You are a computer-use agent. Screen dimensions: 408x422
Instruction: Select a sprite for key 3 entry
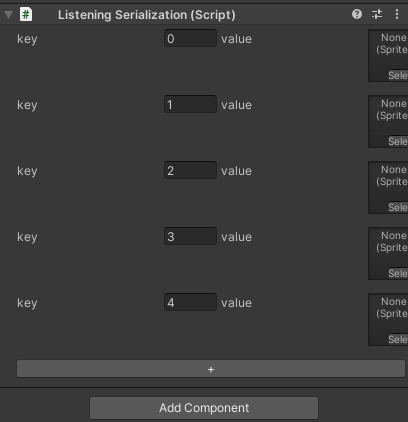[398, 273]
